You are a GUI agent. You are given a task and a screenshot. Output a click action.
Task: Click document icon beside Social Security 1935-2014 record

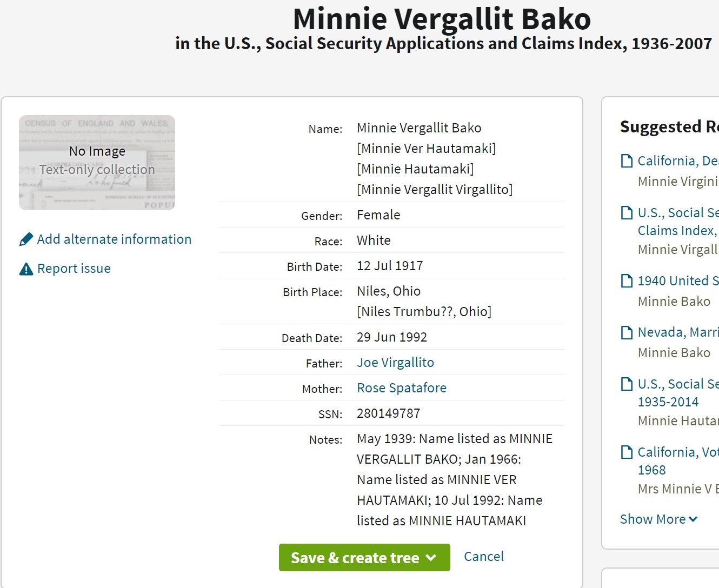click(627, 384)
